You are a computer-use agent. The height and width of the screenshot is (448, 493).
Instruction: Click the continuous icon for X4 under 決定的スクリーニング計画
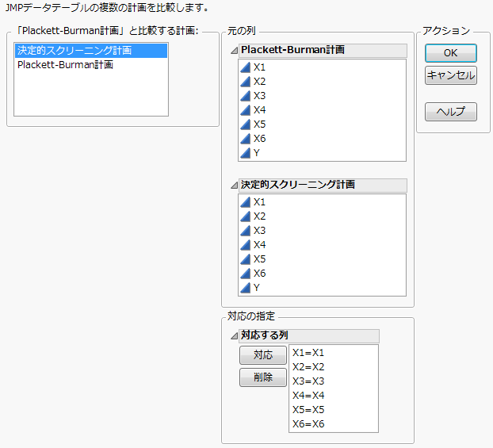click(245, 245)
